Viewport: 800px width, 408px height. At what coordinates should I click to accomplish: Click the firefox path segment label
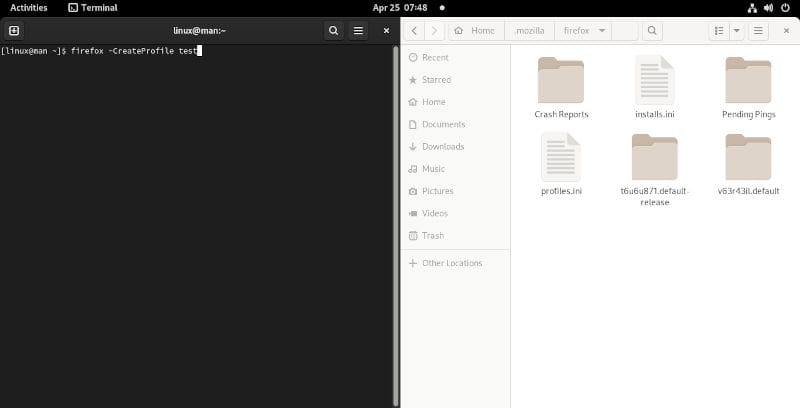click(576, 31)
